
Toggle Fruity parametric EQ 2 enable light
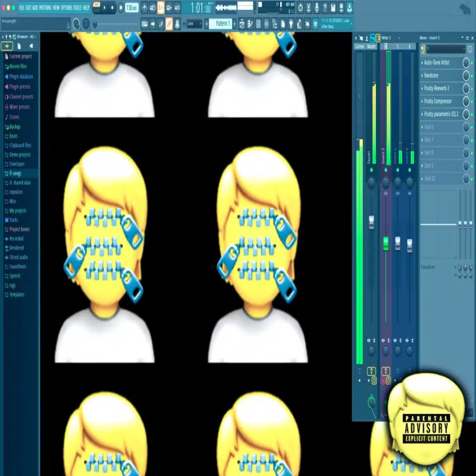pos(472,114)
